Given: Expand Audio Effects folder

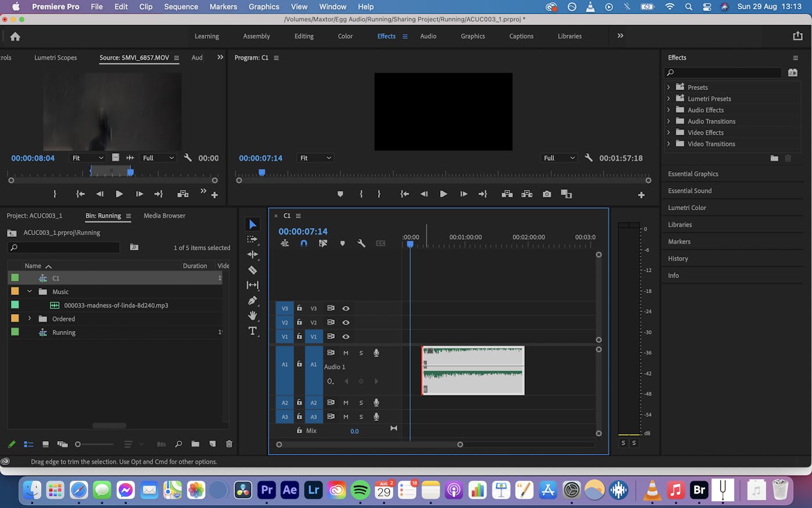Looking at the screenshot, I should coord(669,110).
